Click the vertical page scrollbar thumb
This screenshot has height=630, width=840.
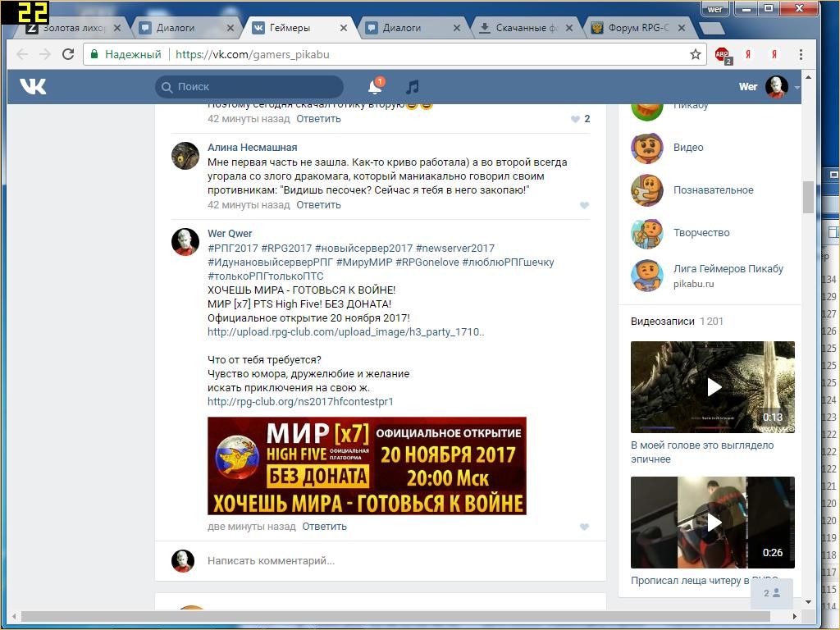808,198
